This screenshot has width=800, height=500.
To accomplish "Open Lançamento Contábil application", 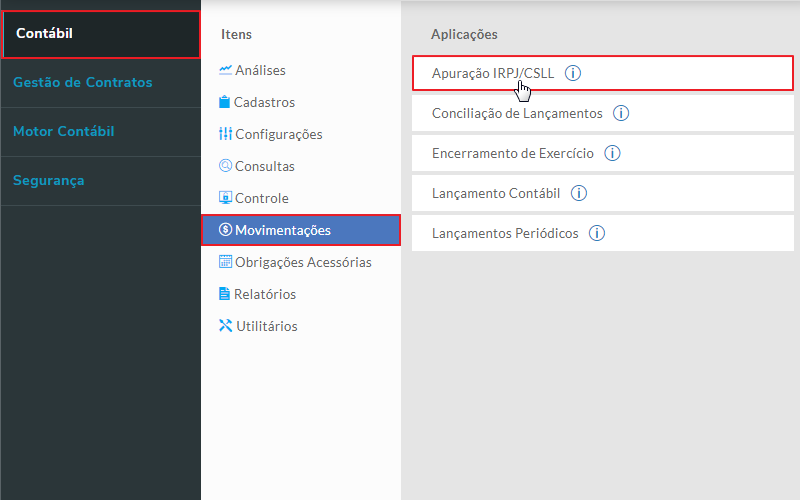I will (496, 193).
